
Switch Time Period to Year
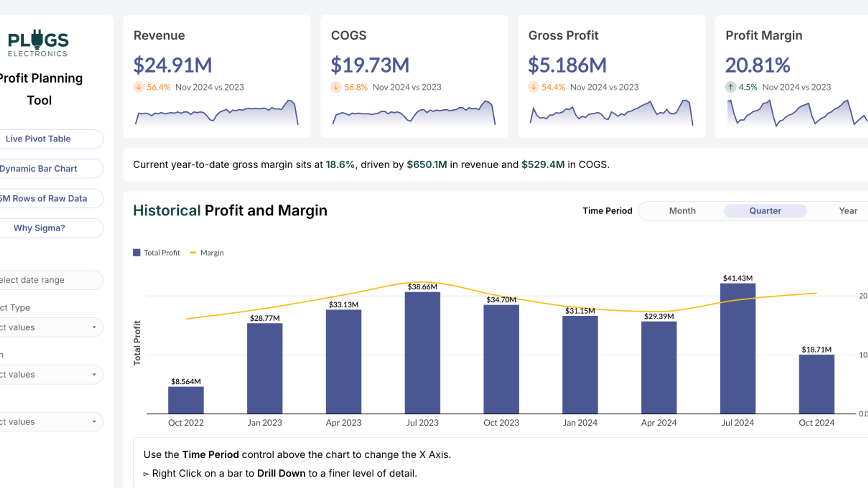click(848, 211)
